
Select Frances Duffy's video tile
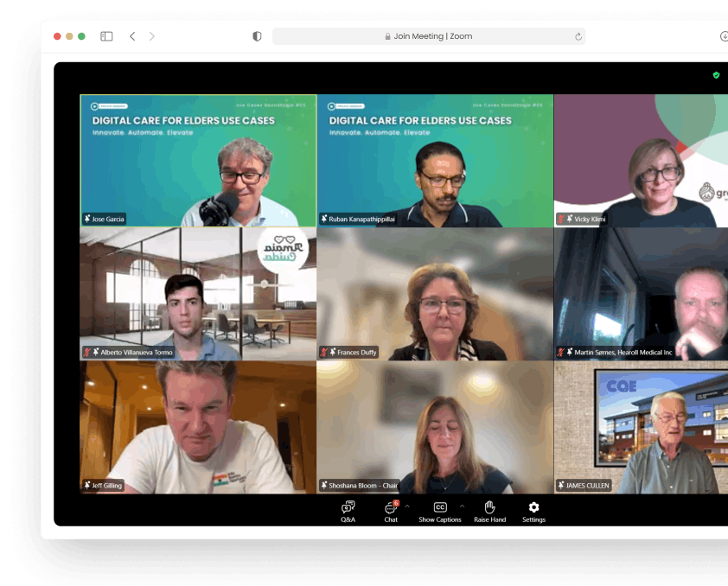coord(435,294)
